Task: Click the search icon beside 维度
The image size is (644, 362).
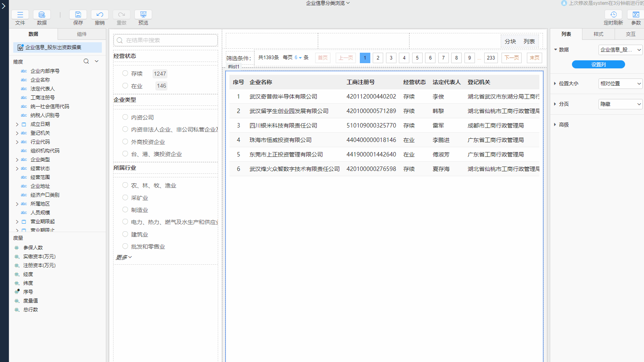Action: coord(86,62)
